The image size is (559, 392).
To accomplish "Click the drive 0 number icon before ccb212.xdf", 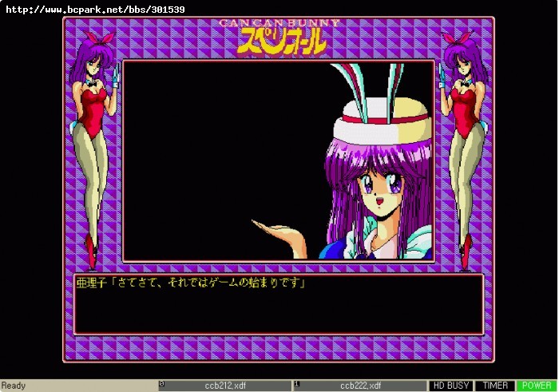I will tap(162, 383).
